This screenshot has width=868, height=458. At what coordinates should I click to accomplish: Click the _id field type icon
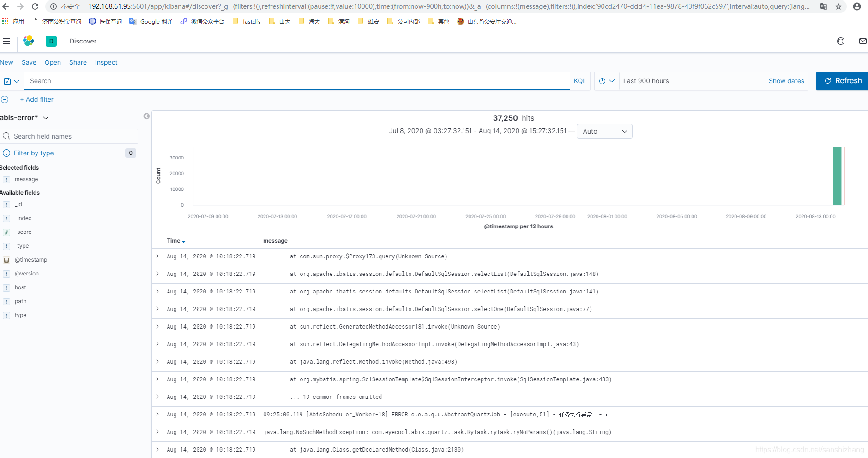6,205
